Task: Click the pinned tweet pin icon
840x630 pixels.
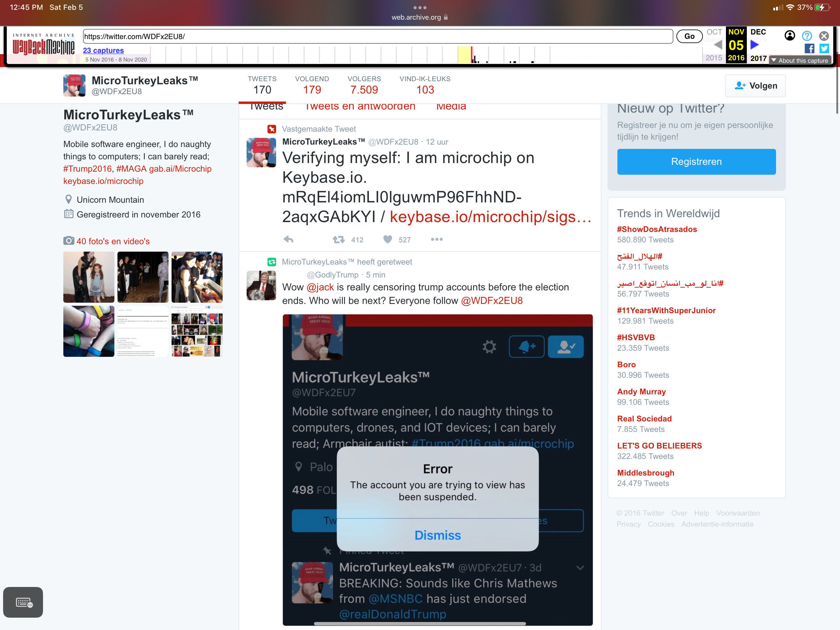Action: (x=271, y=129)
